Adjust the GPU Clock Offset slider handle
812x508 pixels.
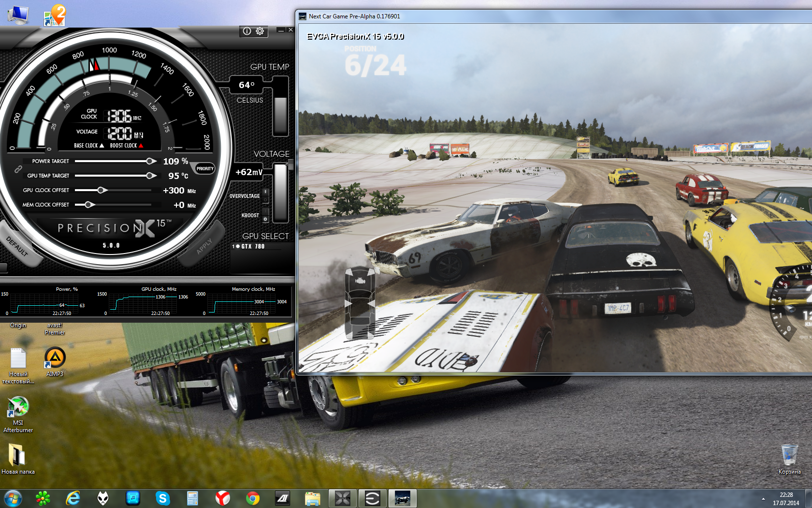click(x=101, y=190)
